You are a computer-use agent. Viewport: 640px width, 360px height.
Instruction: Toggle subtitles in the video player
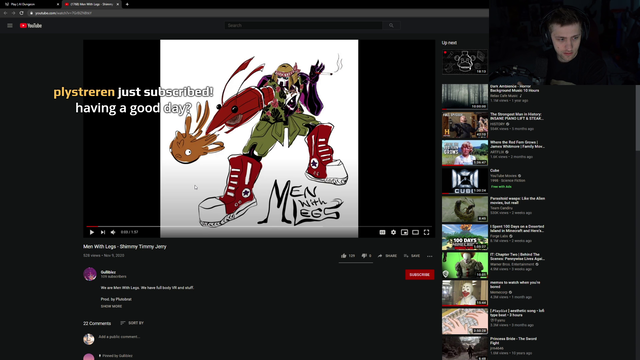point(382,232)
